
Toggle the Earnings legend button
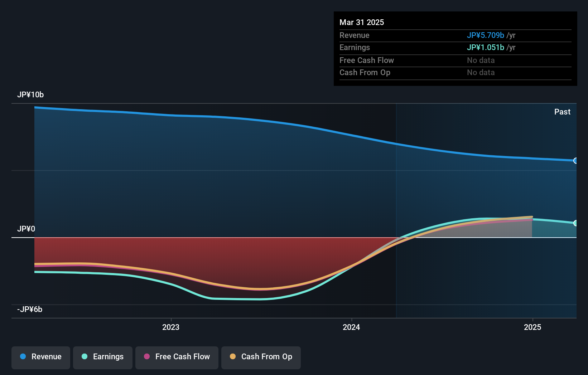click(103, 357)
